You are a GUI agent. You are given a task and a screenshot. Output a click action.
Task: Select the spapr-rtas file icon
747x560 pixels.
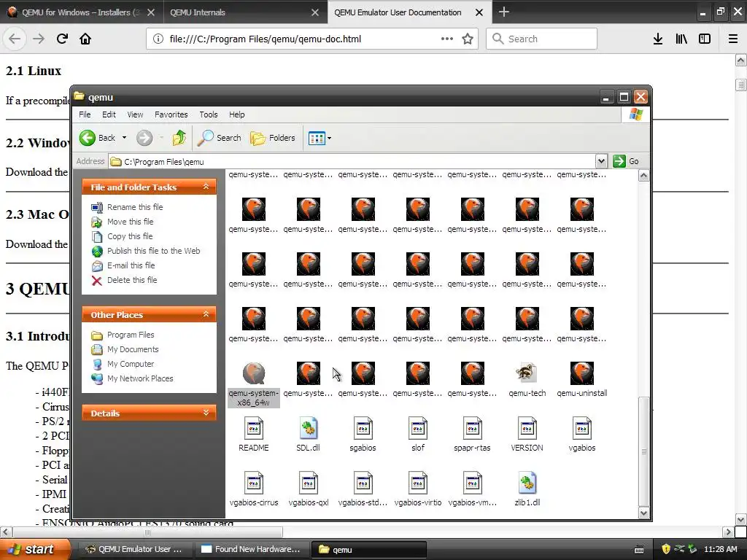click(472, 427)
